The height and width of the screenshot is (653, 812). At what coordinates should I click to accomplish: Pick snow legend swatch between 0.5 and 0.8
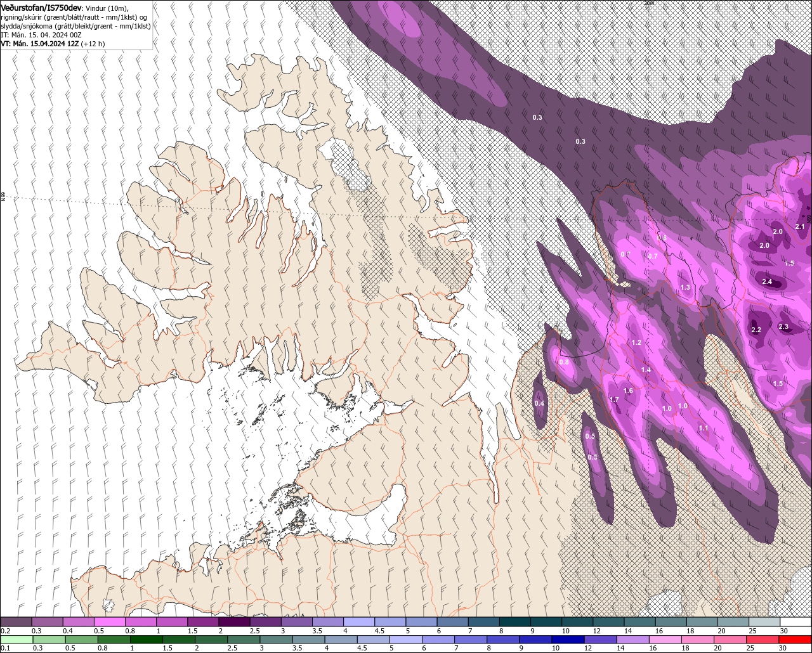[x=109, y=622]
